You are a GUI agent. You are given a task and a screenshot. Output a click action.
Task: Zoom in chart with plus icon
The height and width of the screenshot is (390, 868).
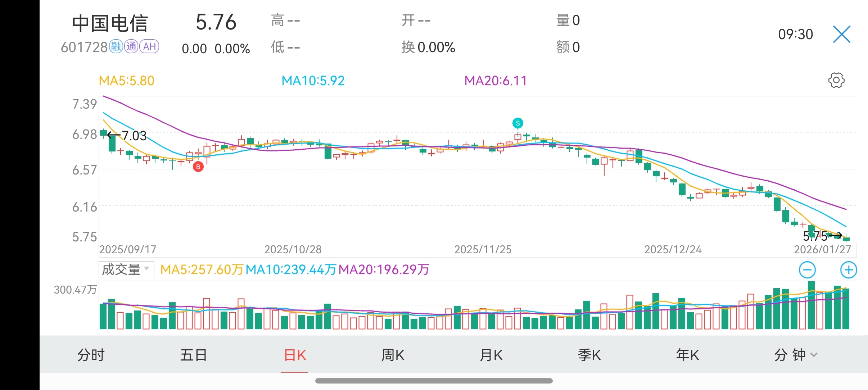848,270
